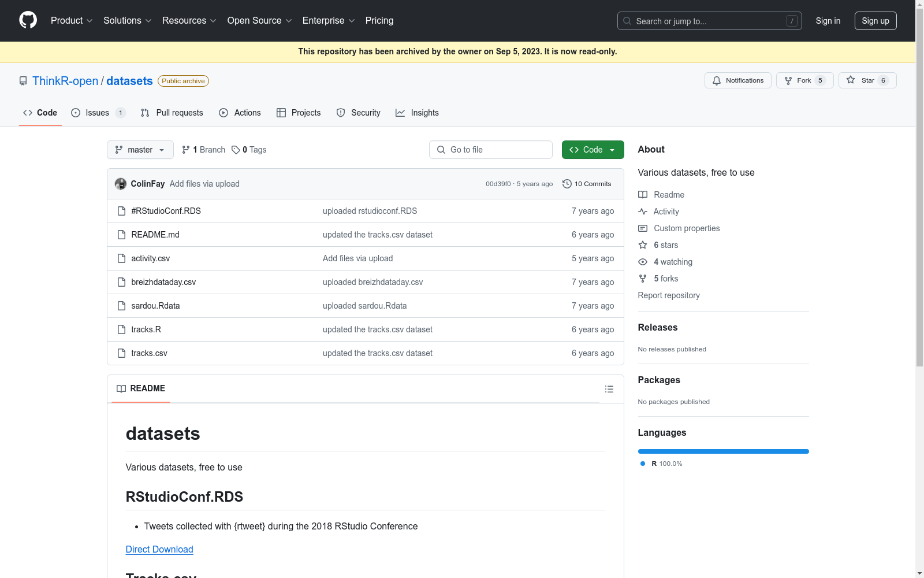Click the notifications bell icon
This screenshot has height=578, width=924.
[717, 80]
